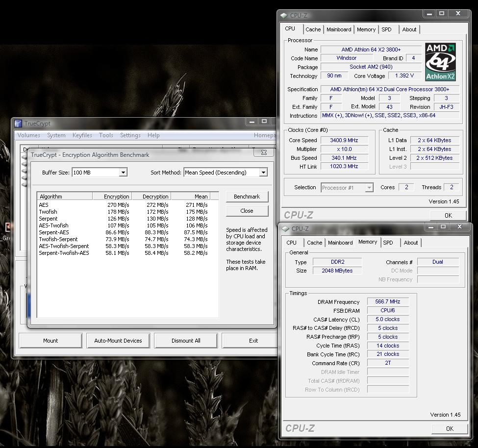Click the AMD Athlon X2 logo
This screenshot has height=448, width=478.
[440, 62]
